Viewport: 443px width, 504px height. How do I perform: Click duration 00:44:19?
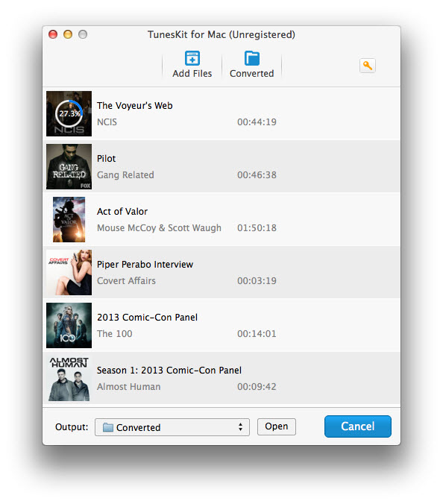click(257, 122)
